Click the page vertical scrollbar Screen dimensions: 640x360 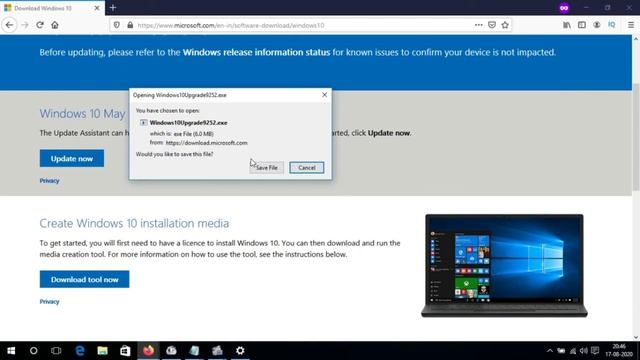636,137
